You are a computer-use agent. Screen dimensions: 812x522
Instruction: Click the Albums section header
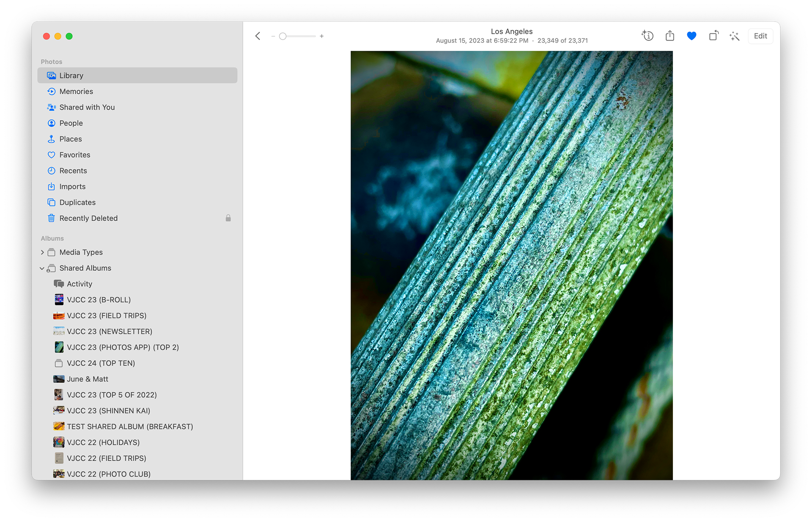52,238
